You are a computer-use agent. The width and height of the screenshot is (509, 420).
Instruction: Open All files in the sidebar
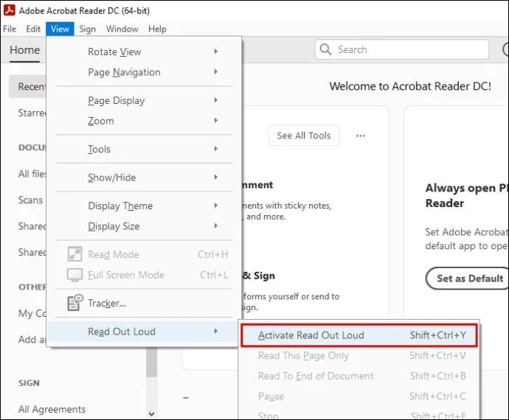32,174
